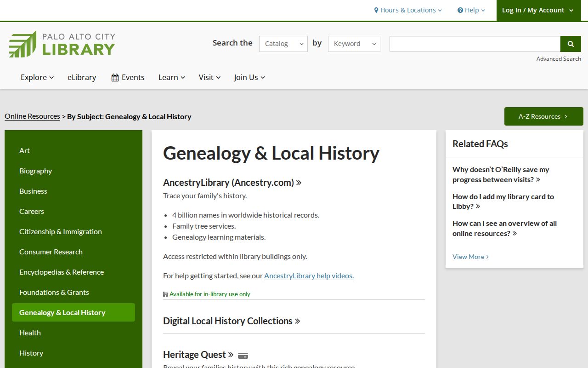Expand the Explore navigation menu
The image size is (588, 368).
tap(37, 77)
